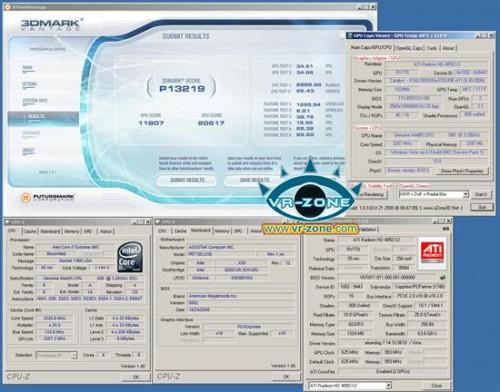Click the Driver Version field in GPU-Z
The height and width of the screenshot is (392, 500).
[x=393, y=343]
